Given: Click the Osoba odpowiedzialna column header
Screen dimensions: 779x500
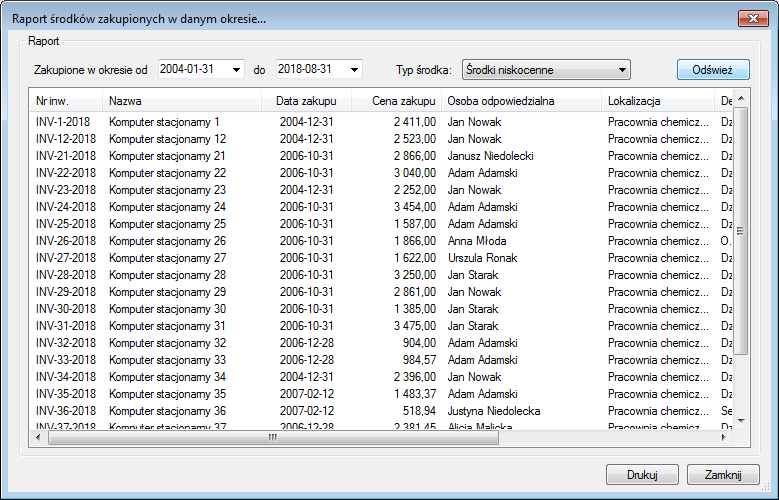Looking at the screenshot, I should (522, 101).
